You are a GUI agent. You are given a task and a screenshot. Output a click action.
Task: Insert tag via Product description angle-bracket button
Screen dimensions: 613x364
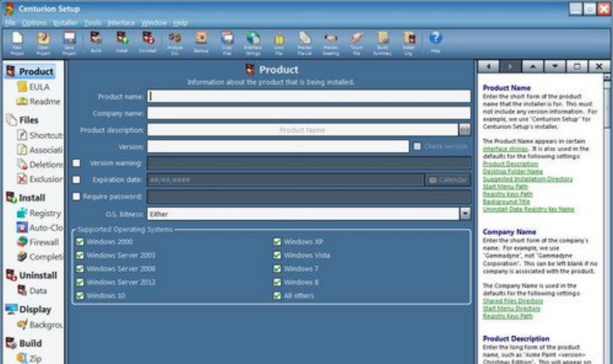pos(465,130)
